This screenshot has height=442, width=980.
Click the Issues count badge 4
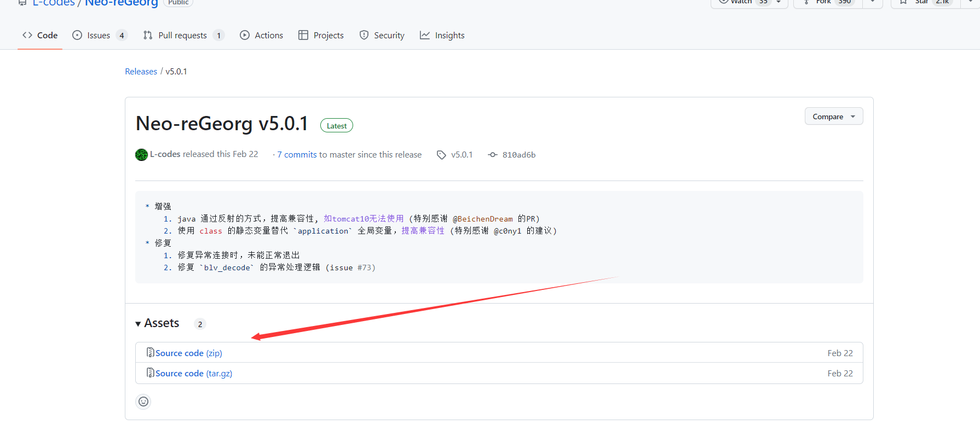pyautogui.click(x=122, y=35)
